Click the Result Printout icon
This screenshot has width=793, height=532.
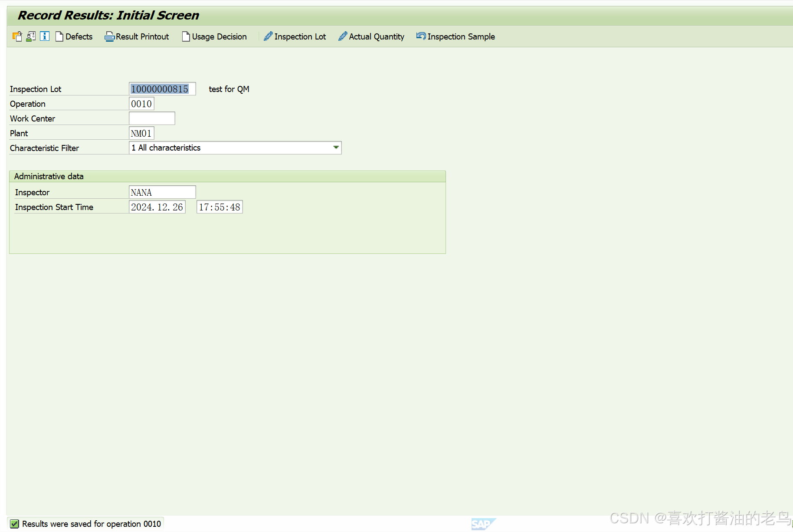109,36
